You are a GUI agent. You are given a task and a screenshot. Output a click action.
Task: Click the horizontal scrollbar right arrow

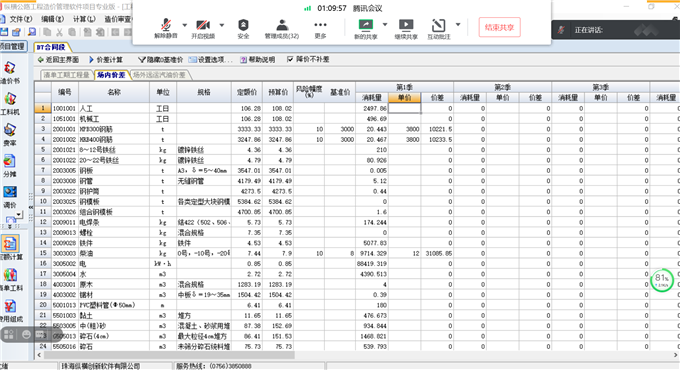[x=675, y=355]
